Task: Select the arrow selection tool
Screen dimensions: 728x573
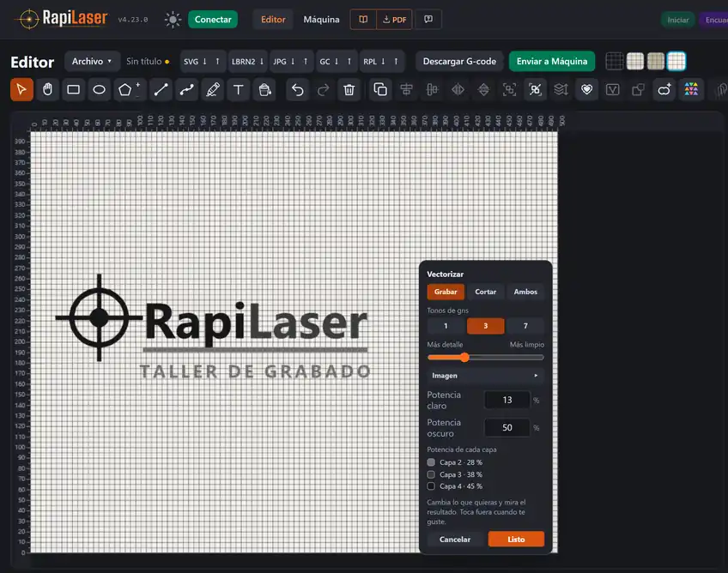Action: point(21,89)
